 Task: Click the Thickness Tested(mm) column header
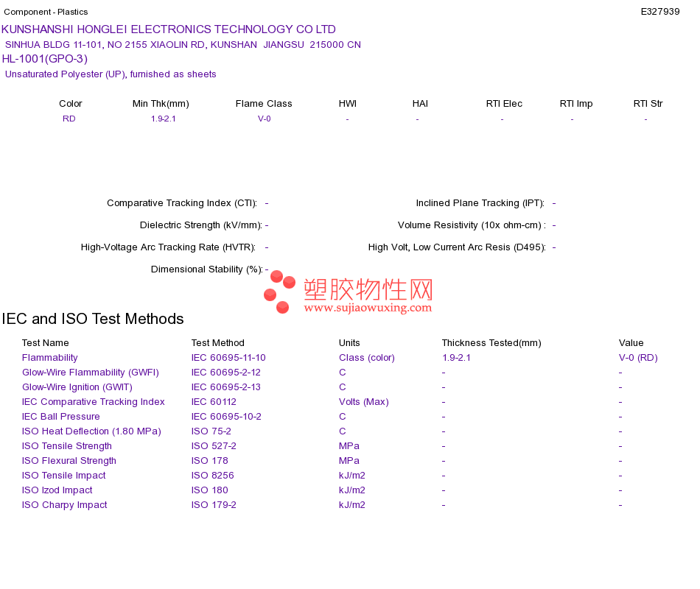[x=491, y=342]
